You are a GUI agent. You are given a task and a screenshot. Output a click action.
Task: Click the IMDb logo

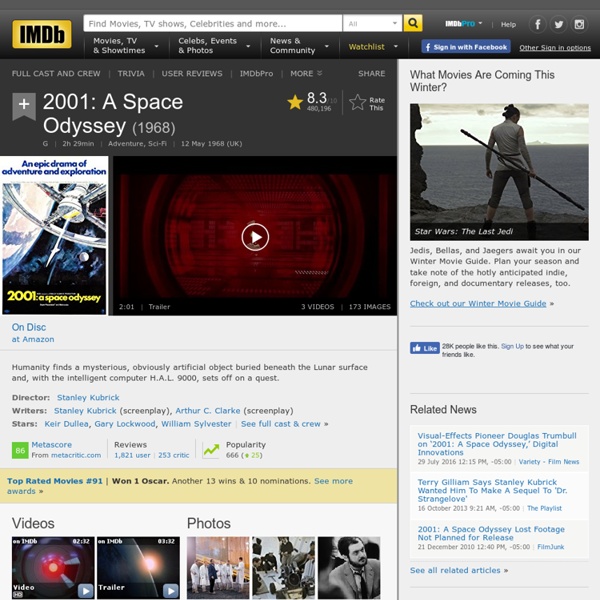(x=42, y=34)
